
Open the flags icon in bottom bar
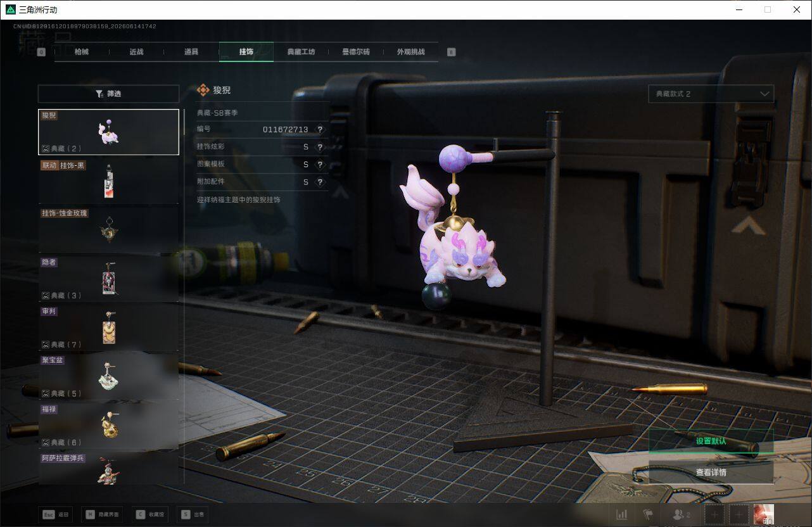[x=648, y=514]
